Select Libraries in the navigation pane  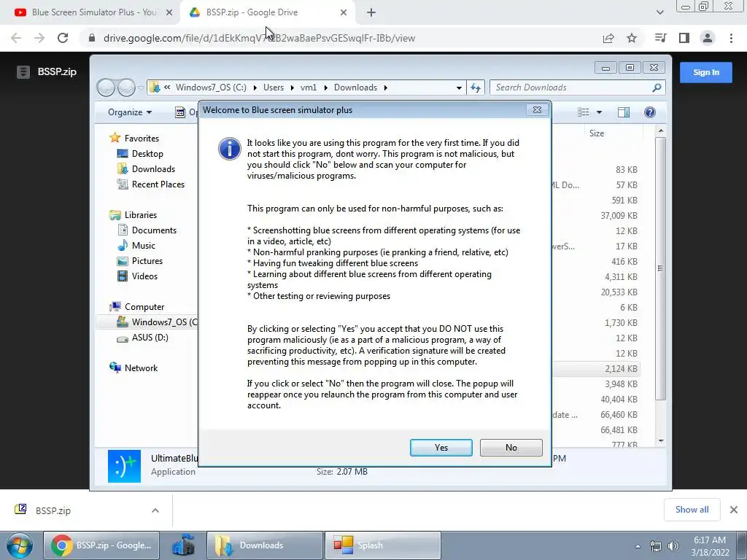click(140, 215)
